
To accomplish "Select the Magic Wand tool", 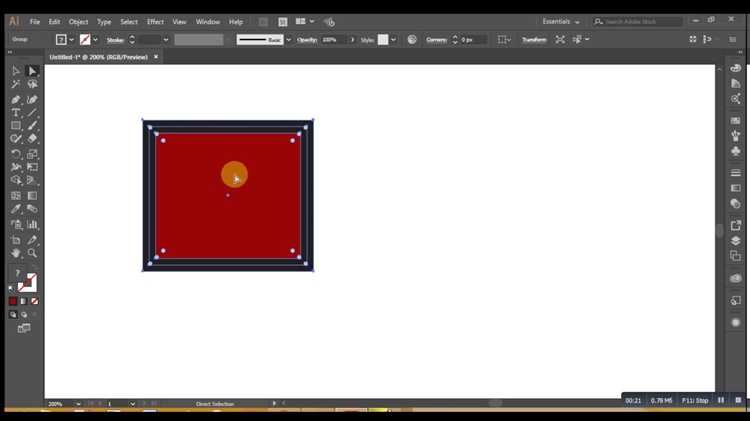I will [16, 84].
